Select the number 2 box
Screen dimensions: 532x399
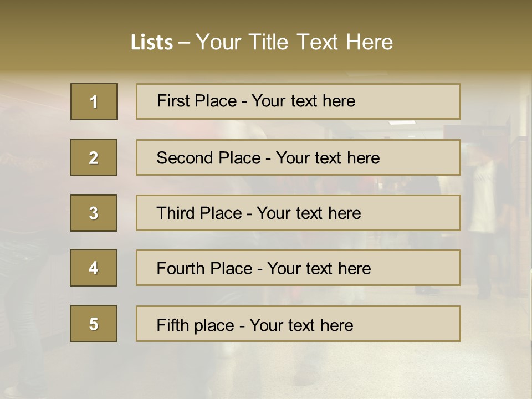[x=94, y=157]
